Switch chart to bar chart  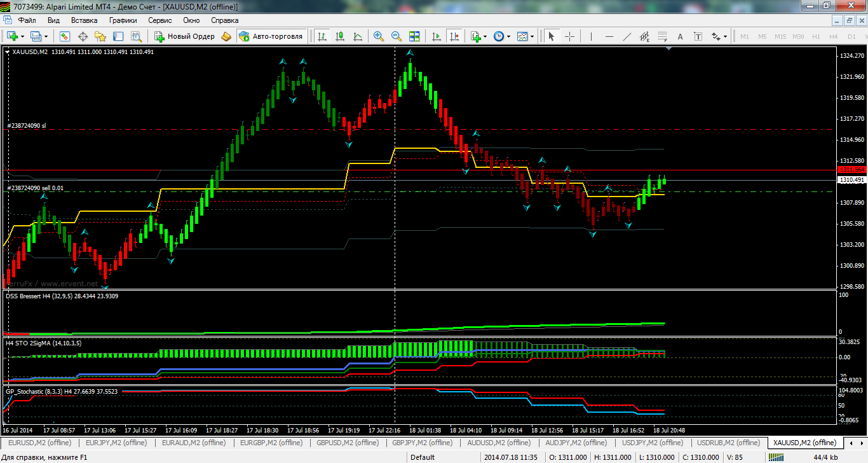(x=322, y=36)
